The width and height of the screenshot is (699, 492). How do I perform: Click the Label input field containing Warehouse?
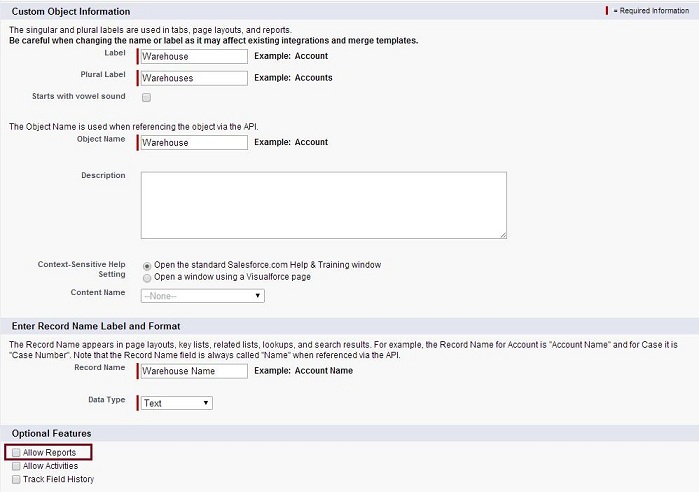[194, 57]
